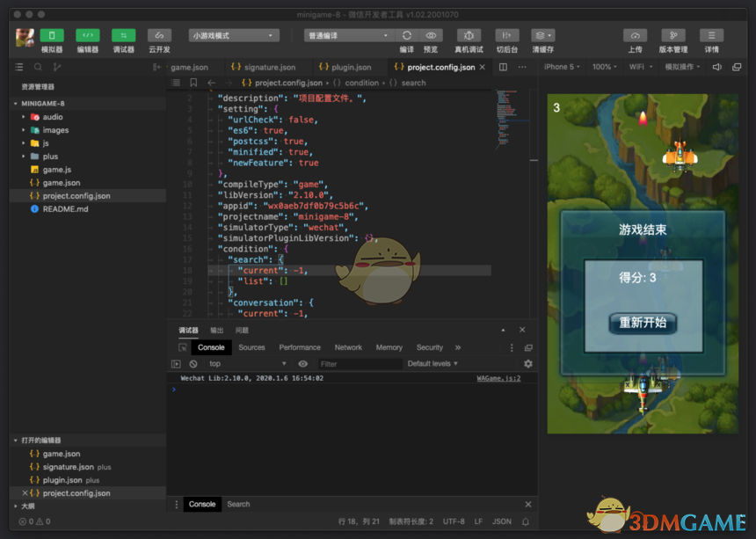Open the 模拟操作 simulate actions dropdown
Image resolution: width=756 pixels, height=539 pixels.
click(x=682, y=67)
